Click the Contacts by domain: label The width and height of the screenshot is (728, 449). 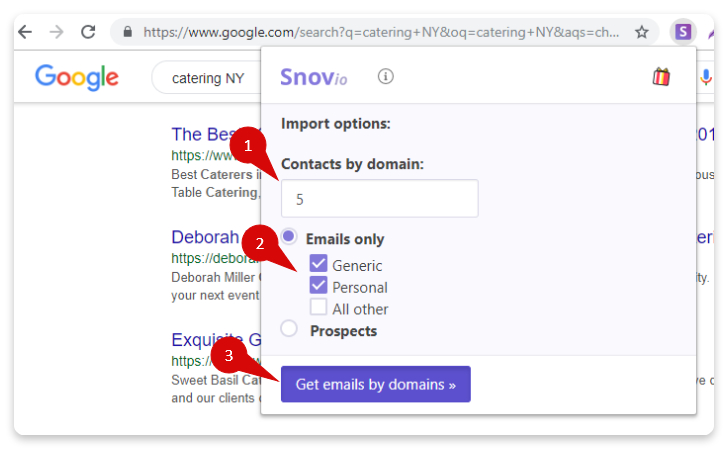[x=352, y=164]
